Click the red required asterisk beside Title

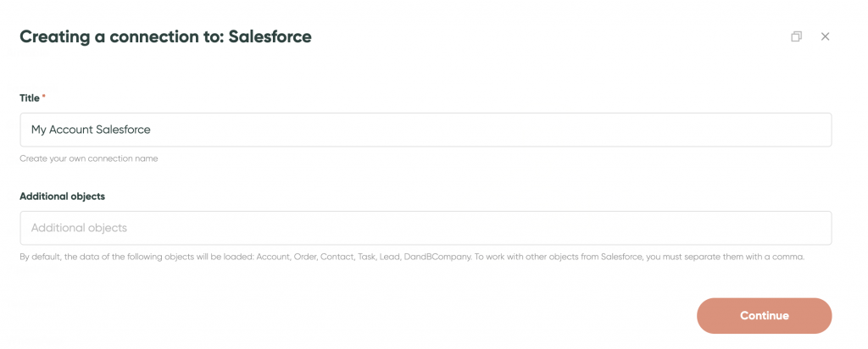[44, 97]
